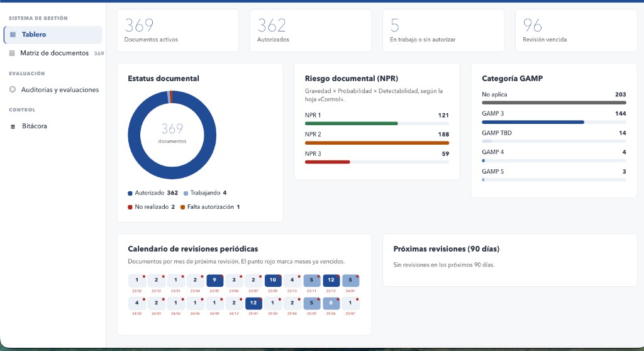This screenshot has width=644, height=351.
Task: Select the 23/06 tile showing 3
Action: pos(234,281)
